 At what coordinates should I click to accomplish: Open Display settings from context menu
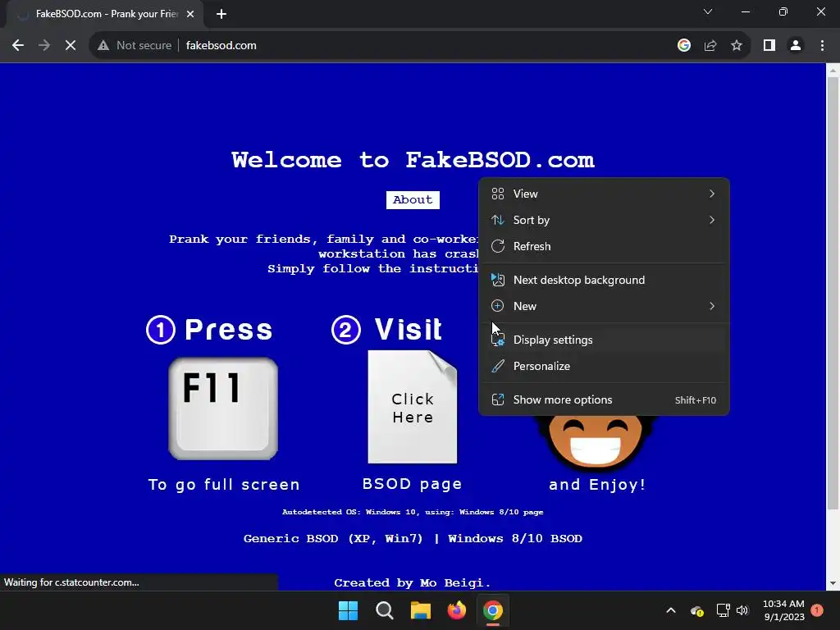tap(604, 340)
